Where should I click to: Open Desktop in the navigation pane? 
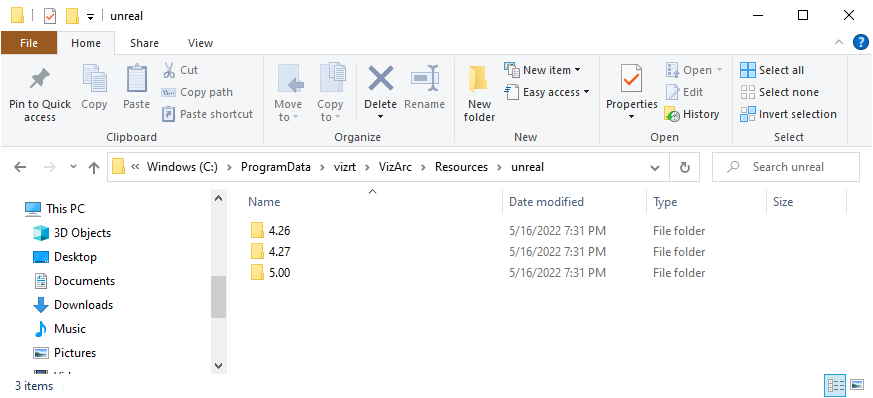(65, 257)
